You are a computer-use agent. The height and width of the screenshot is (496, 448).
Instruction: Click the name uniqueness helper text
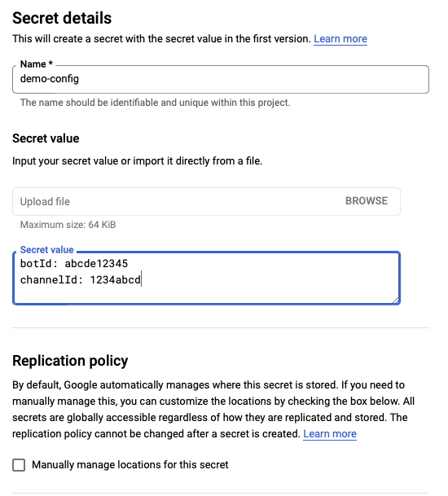click(x=155, y=103)
